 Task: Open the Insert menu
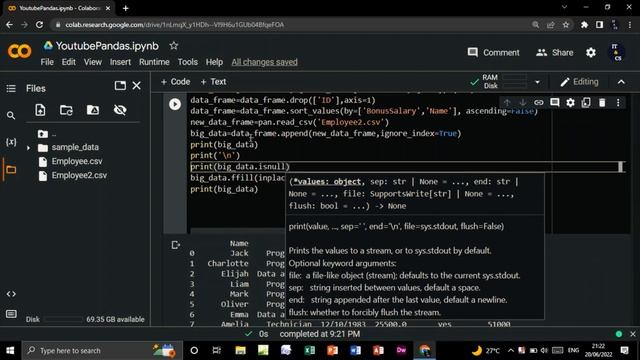pyautogui.click(x=120, y=62)
